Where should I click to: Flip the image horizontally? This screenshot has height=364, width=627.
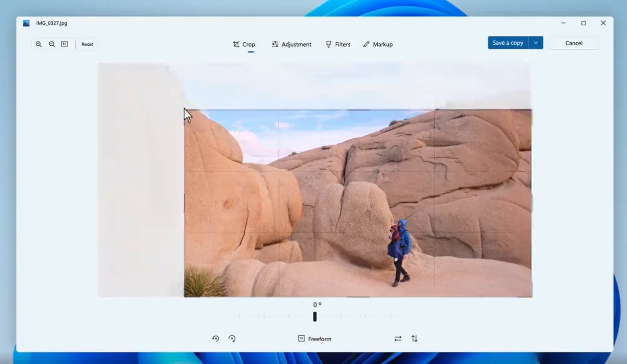pyautogui.click(x=397, y=338)
